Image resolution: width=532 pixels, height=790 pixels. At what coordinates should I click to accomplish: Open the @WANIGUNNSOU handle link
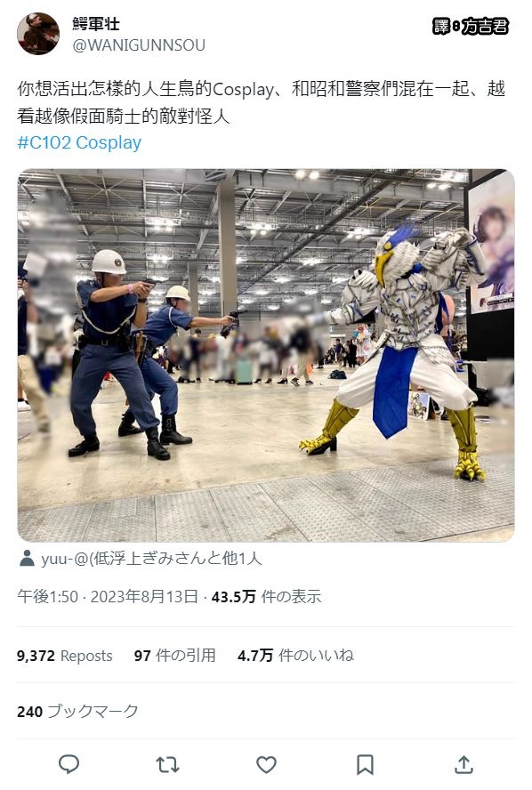tap(139, 44)
